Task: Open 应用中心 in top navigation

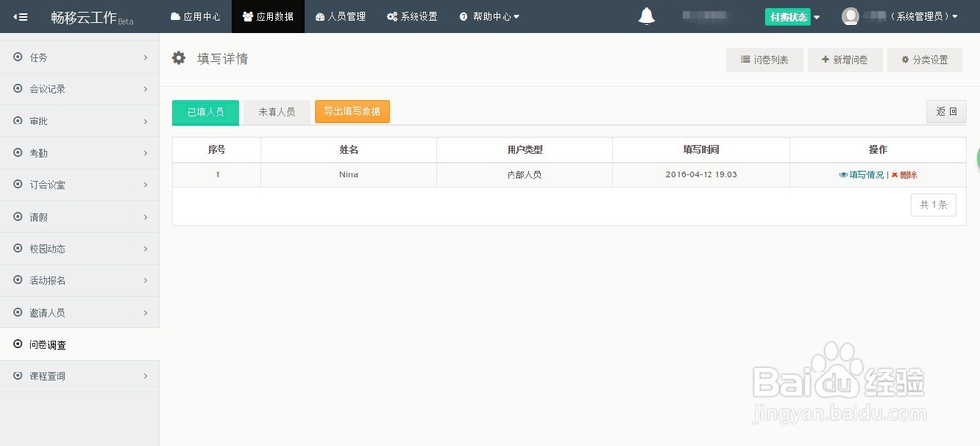Action: [196, 17]
